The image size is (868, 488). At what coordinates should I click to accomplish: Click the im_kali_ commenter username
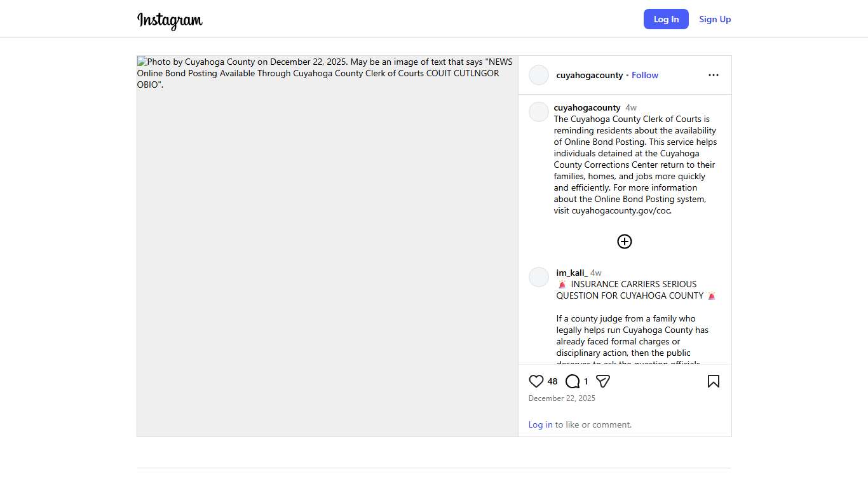tap(572, 273)
